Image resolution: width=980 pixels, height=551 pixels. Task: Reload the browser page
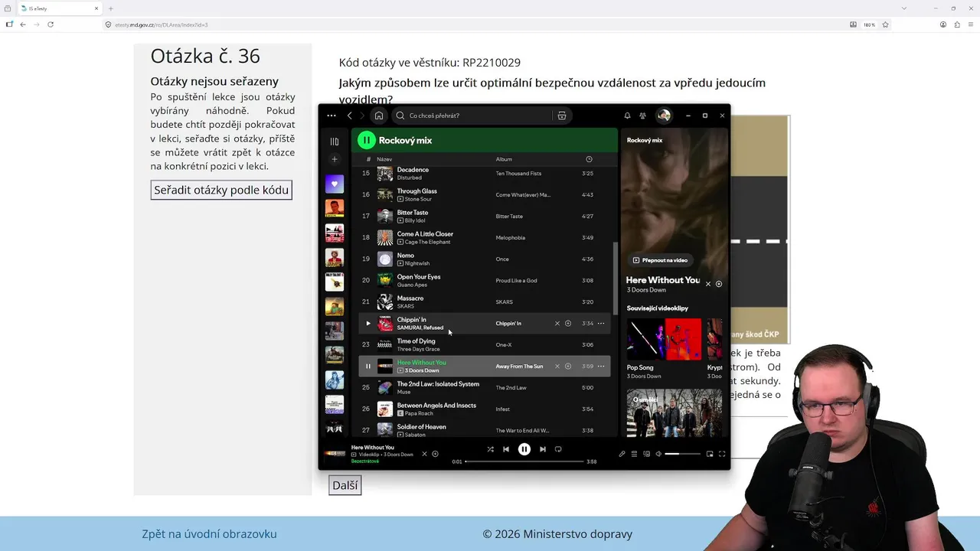click(51, 24)
